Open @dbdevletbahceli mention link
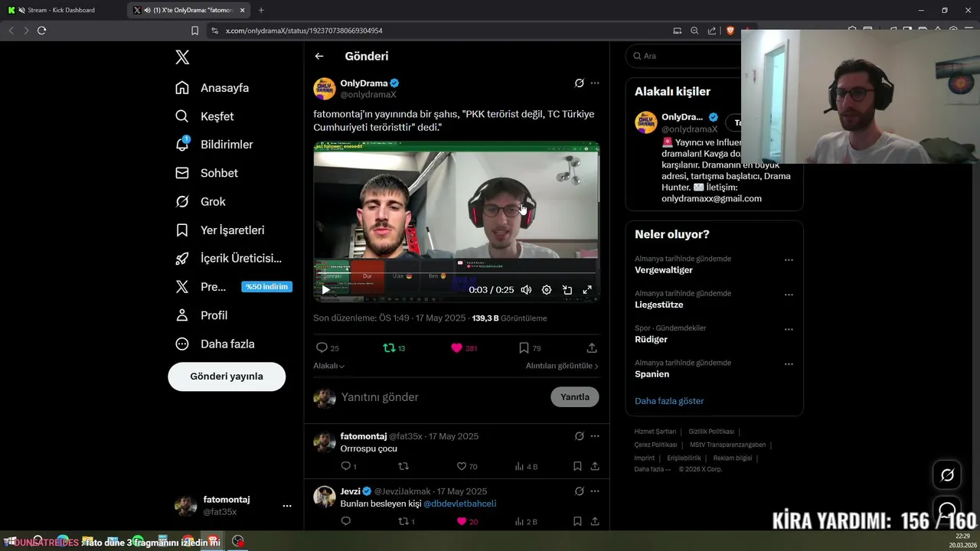 [460, 504]
